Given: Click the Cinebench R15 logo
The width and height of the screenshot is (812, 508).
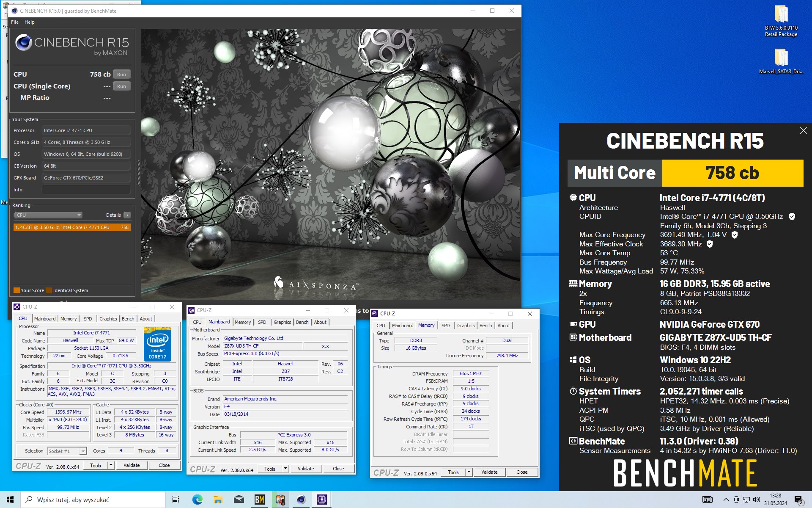Looking at the screenshot, I should (72, 45).
